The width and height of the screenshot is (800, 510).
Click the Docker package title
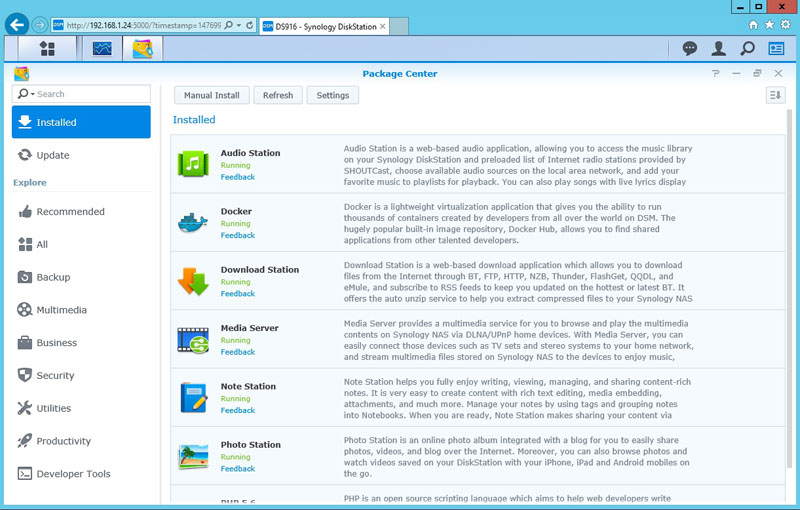pos(236,211)
